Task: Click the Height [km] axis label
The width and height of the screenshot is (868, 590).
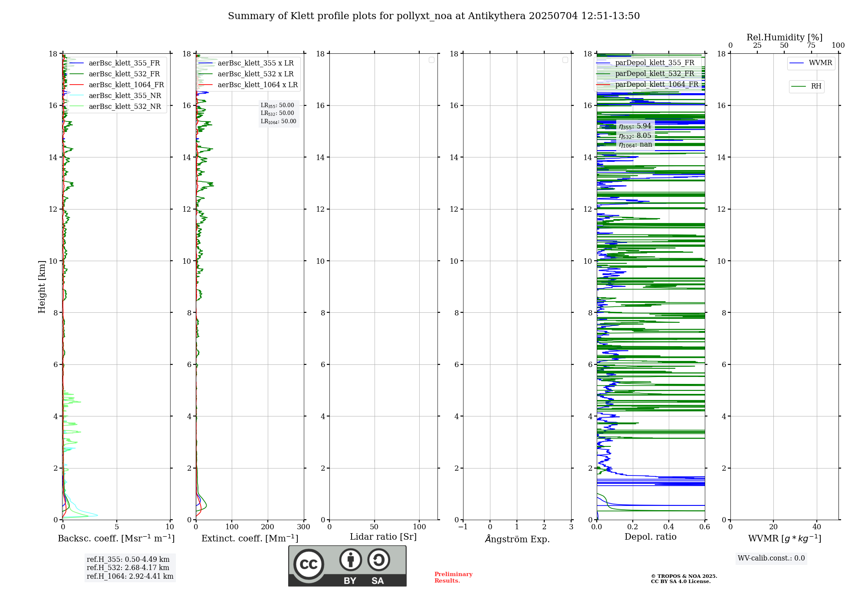Action: point(42,287)
